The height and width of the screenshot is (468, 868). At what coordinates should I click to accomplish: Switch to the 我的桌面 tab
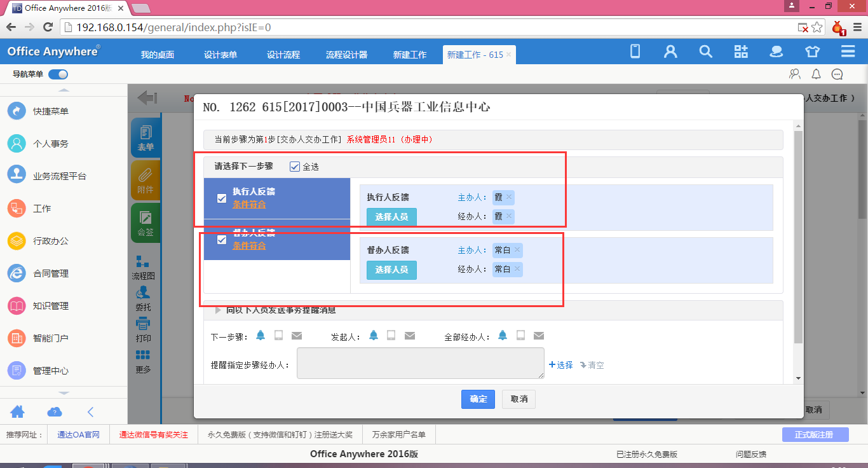click(158, 55)
